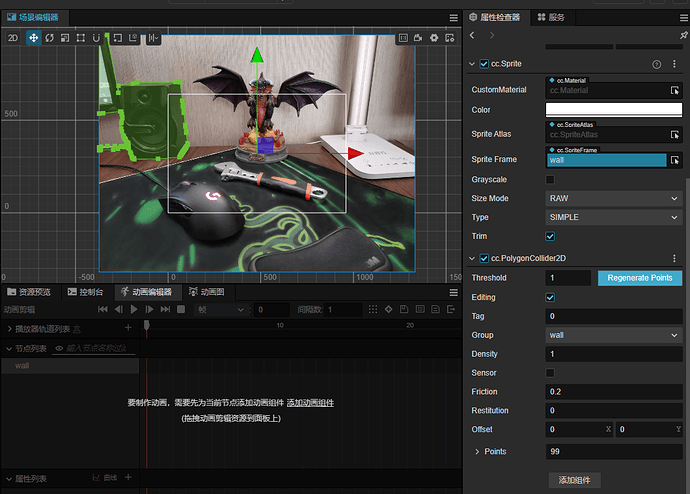The image size is (690, 494).
Task: Open cc.PolygonCollider2D component options menu
Action: [x=674, y=258]
